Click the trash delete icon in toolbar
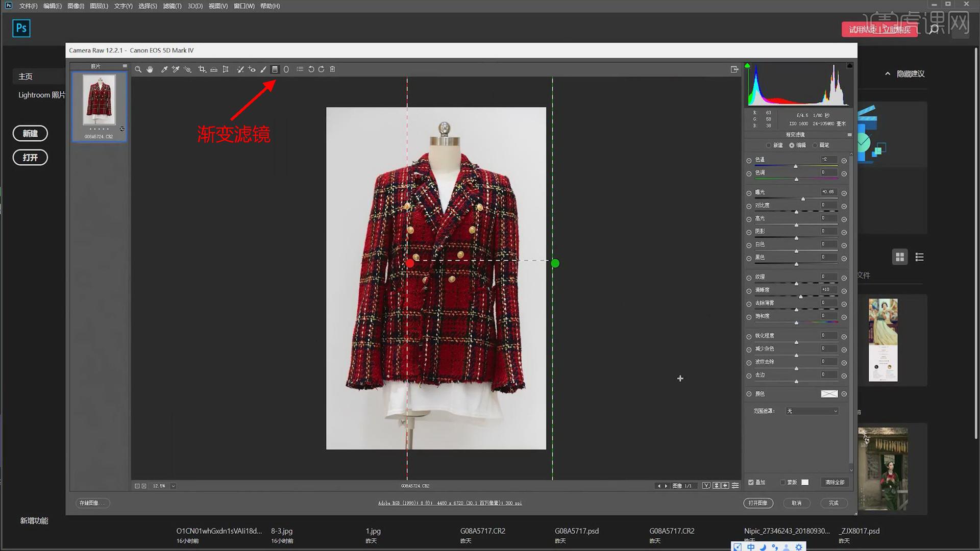The width and height of the screenshot is (980, 551). 332,69
